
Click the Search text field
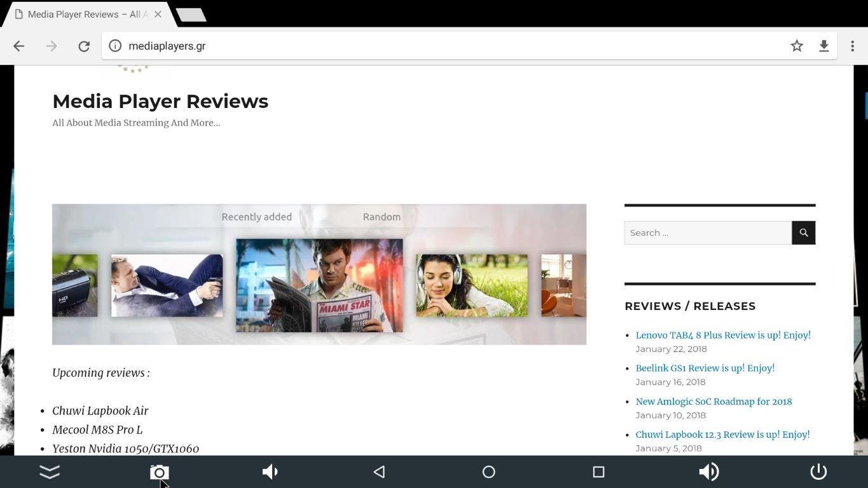[x=708, y=233]
